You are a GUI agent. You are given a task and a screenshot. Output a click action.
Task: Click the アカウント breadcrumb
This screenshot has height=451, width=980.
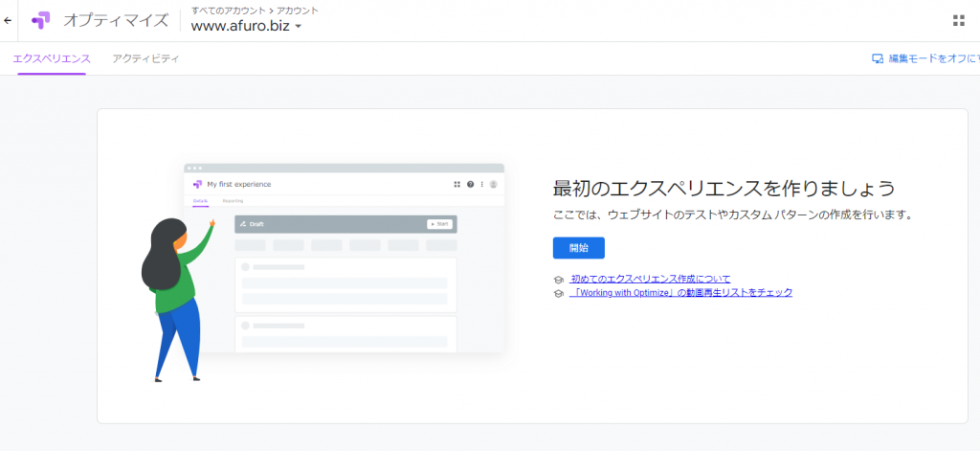[x=297, y=10]
